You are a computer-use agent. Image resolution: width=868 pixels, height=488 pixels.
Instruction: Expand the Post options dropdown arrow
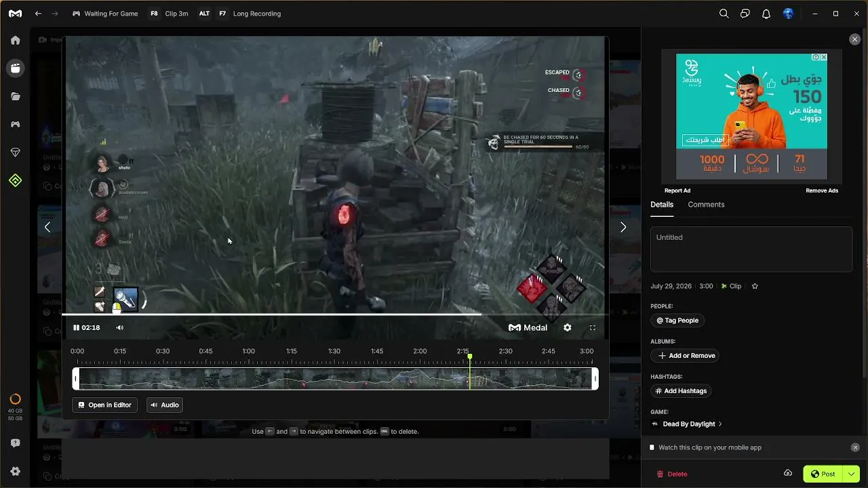(852, 474)
